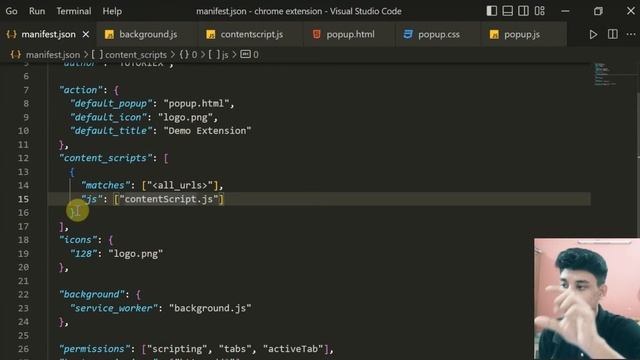Viewport: 640px width, 360px height.
Task: Open the Help menu
Action: pos(112,11)
